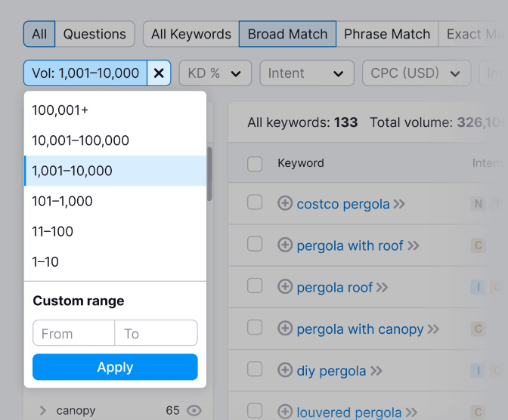Open the KD % filter dropdown
508x420 pixels.
215,73
